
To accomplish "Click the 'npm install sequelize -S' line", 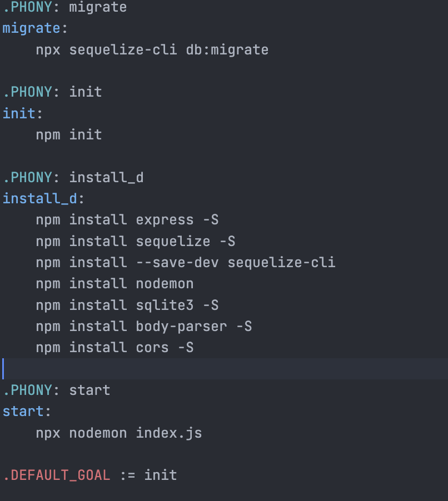I will coord(135,242).
